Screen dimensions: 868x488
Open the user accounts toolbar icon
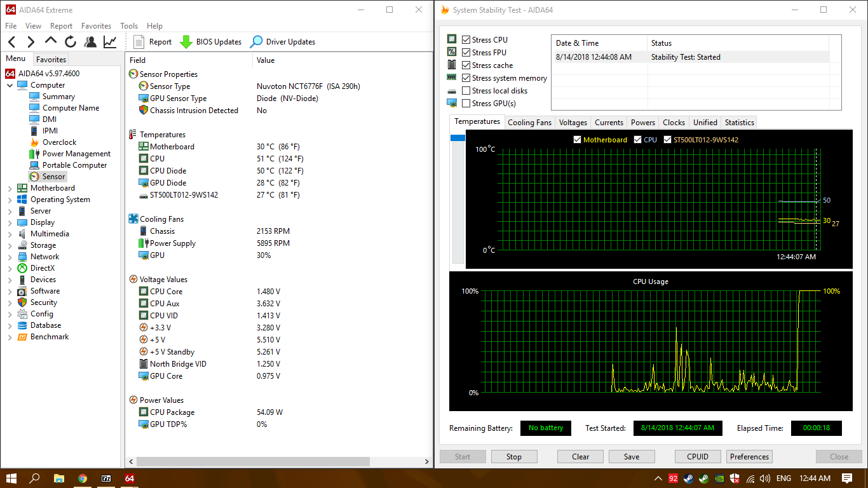(90, 42)
